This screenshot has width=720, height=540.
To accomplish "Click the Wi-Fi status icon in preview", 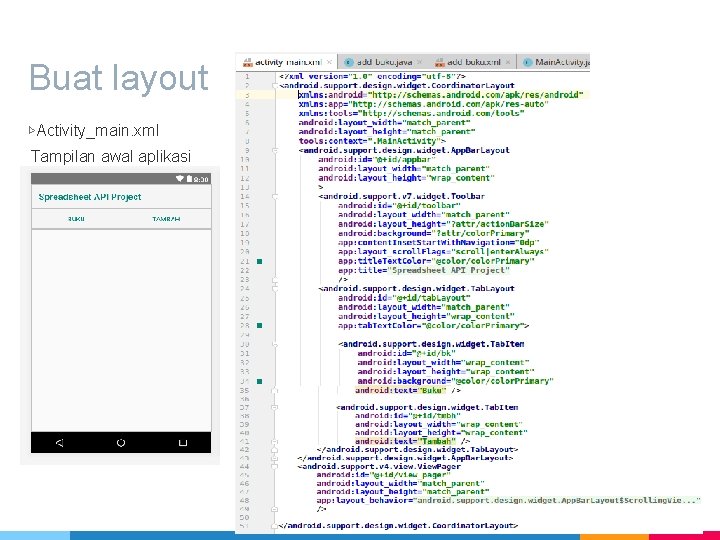I will coord(180,179).
